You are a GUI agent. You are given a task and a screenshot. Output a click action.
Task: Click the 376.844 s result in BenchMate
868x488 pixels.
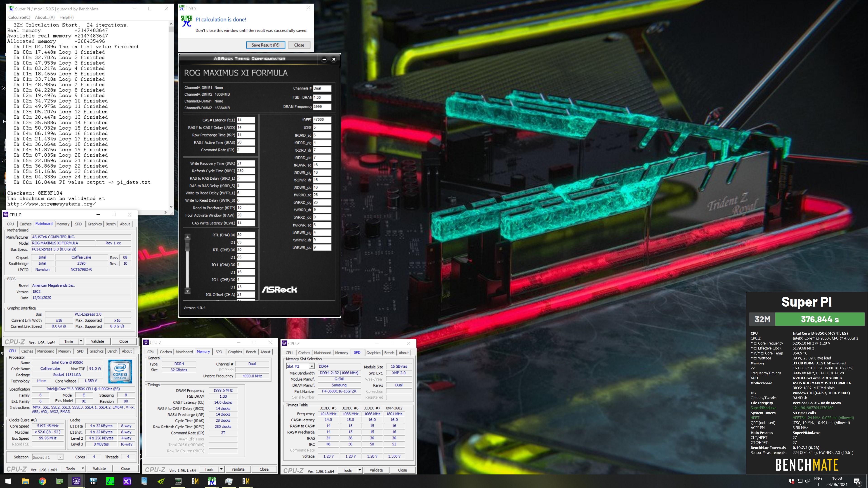(x=820, y=319)
